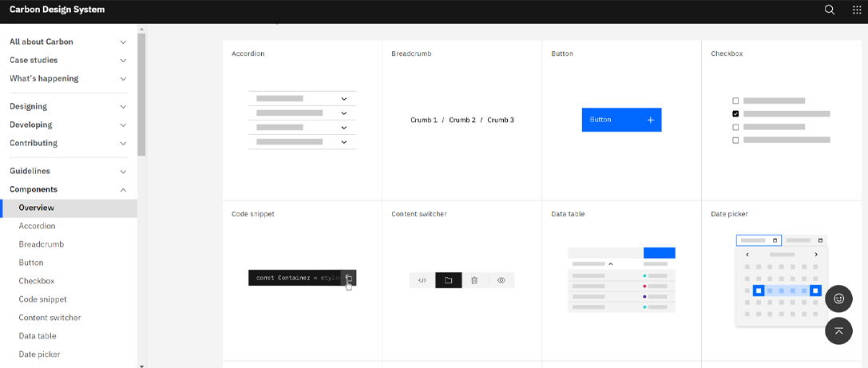Click the back-to-top arrow button
Viewport: 868px width, 368px height.
(x=838, y=331)
